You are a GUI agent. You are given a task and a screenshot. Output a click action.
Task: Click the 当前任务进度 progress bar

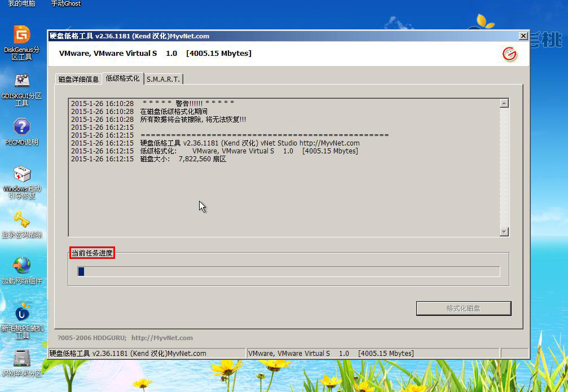coord(289,271)
